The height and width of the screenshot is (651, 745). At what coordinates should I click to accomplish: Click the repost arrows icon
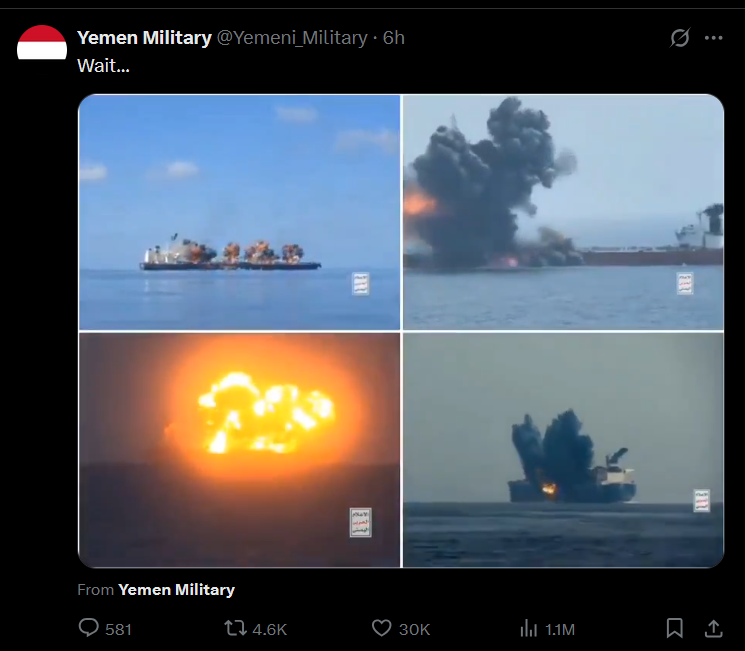tap(236, 628)
